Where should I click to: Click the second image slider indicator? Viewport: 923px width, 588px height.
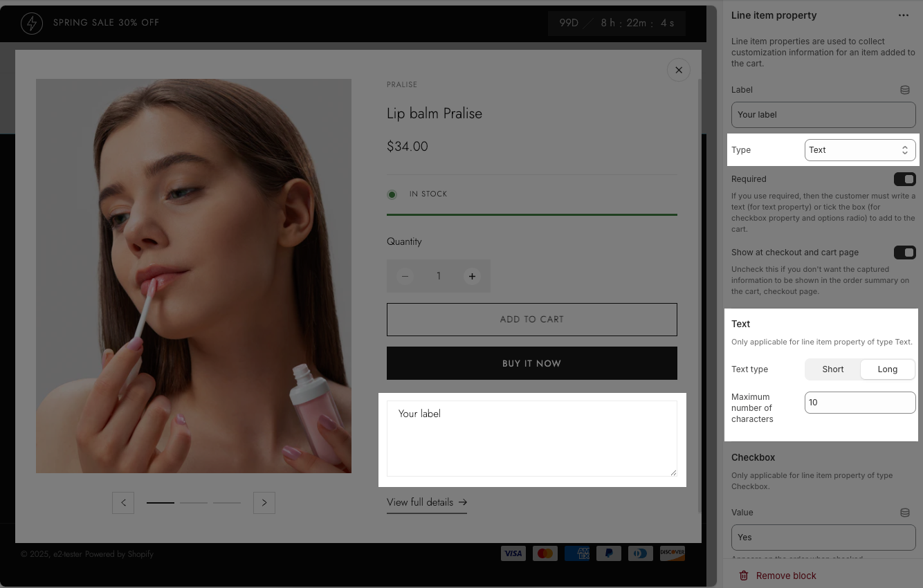[x=194, y=503]
